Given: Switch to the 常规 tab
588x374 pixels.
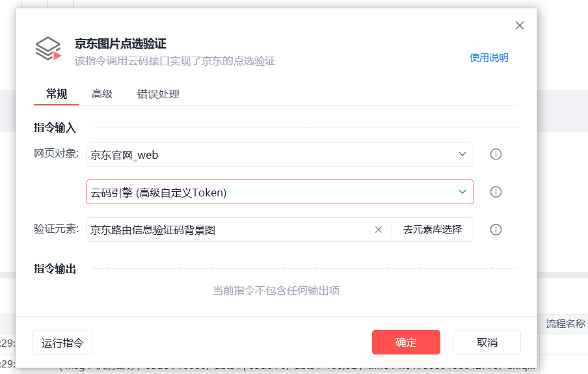Looking at the screenshot, I should 57,94.
